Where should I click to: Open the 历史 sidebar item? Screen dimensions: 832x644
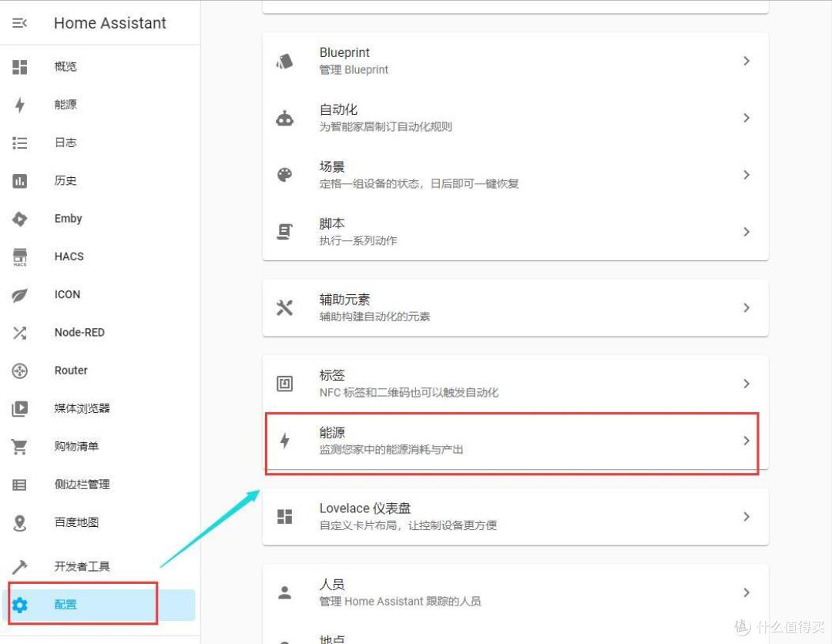click(99, 181)
